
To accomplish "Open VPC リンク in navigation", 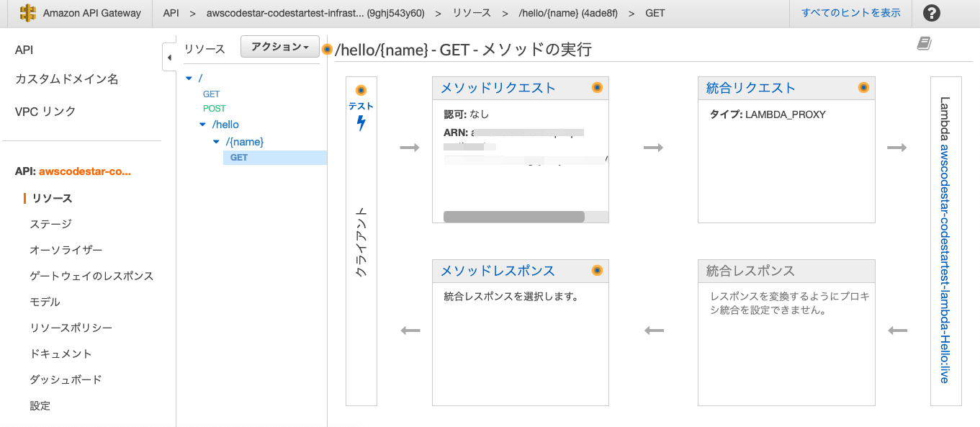I will coord(45,112).
